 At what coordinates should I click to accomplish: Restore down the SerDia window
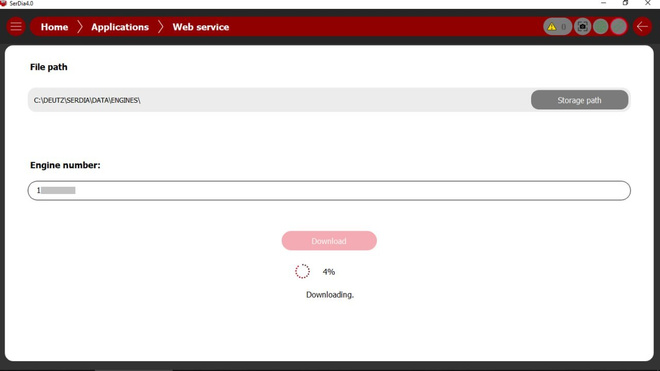pos(625,3)
